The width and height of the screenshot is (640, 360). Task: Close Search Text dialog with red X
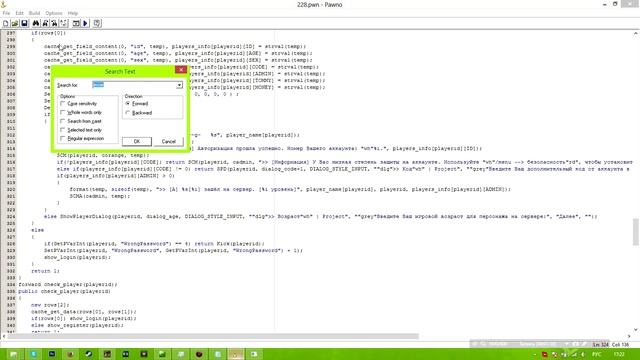point(181,70)
